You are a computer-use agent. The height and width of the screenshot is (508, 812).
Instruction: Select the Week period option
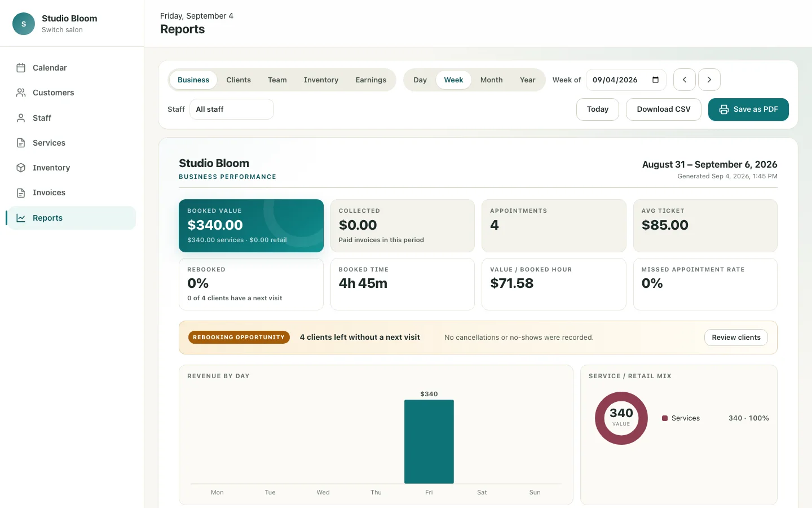[453, 80]
